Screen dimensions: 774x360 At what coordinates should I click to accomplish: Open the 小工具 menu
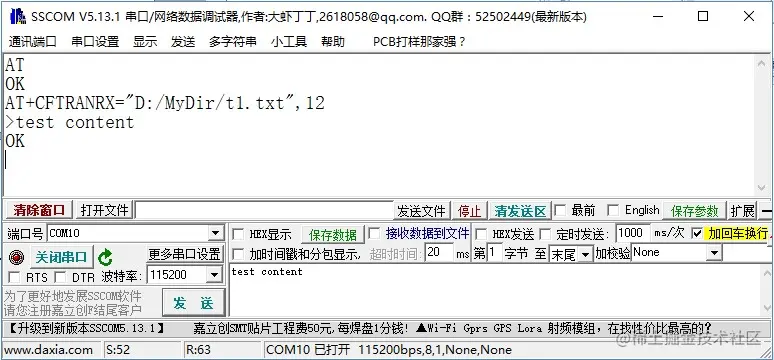coord(289,41)
